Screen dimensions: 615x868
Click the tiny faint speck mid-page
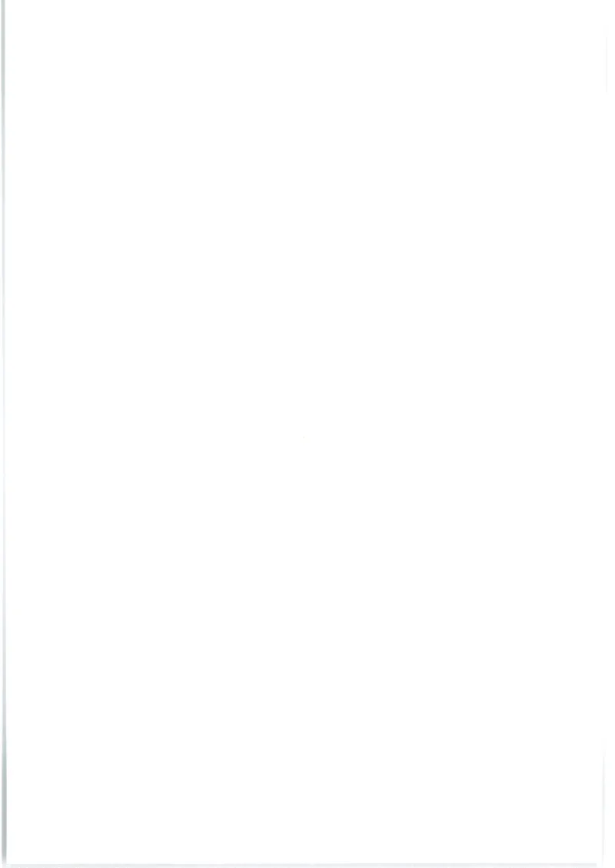point(304,437)
